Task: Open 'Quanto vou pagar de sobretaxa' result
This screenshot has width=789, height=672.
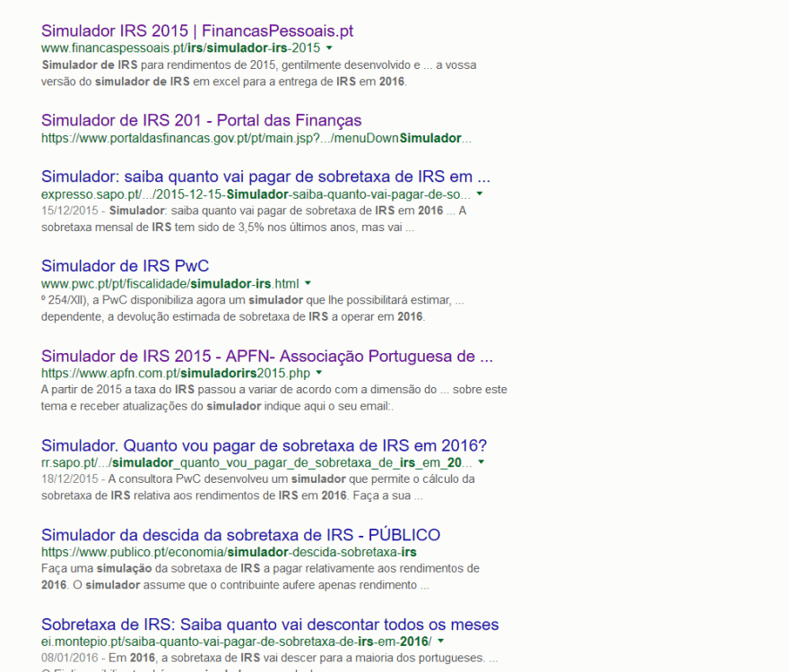Action: click(264, 445)
